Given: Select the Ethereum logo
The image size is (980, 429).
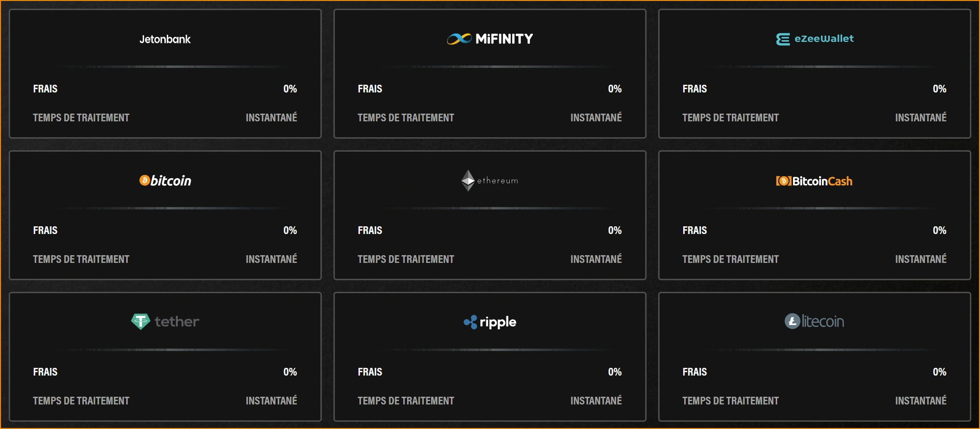Looking at the screenshot, I should coord(490,181).
